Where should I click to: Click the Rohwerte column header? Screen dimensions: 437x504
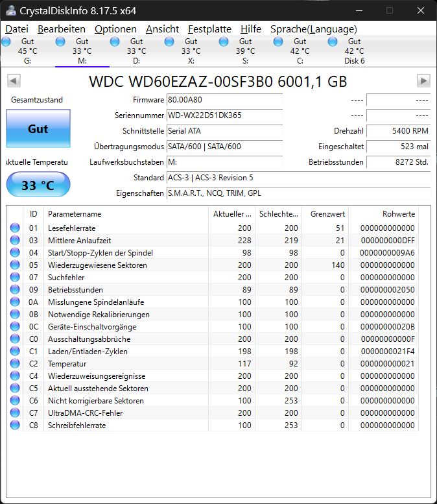(383, 214)
